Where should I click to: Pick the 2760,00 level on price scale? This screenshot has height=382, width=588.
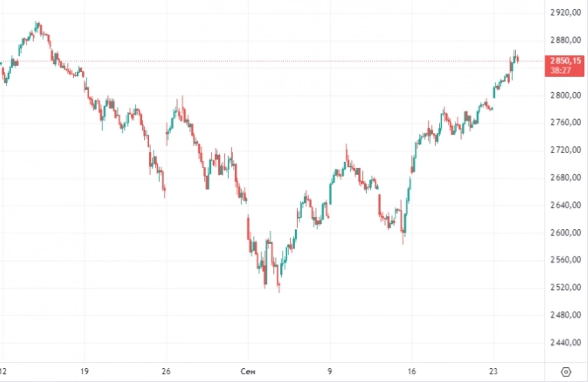click(x=566, y=122)
